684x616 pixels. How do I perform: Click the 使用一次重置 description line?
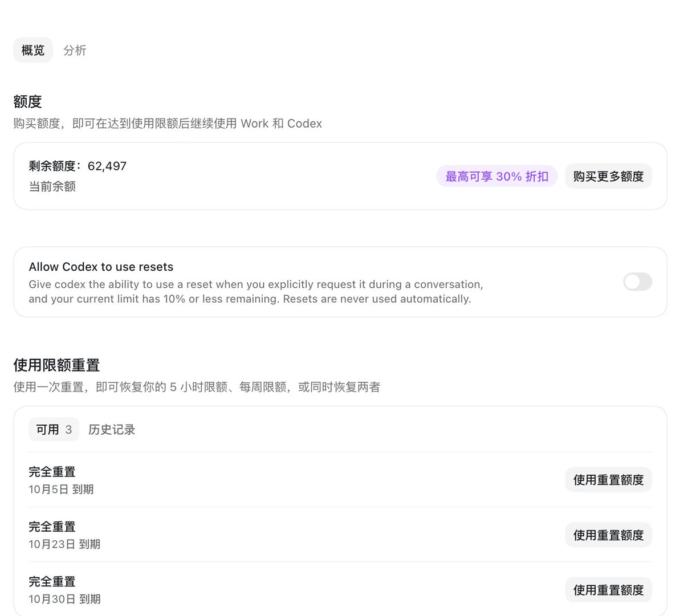tap(197, 387)
